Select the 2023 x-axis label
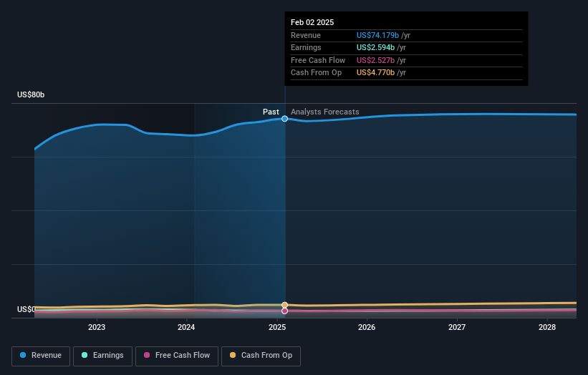588x375 pixels. click(x=97, y=327)
